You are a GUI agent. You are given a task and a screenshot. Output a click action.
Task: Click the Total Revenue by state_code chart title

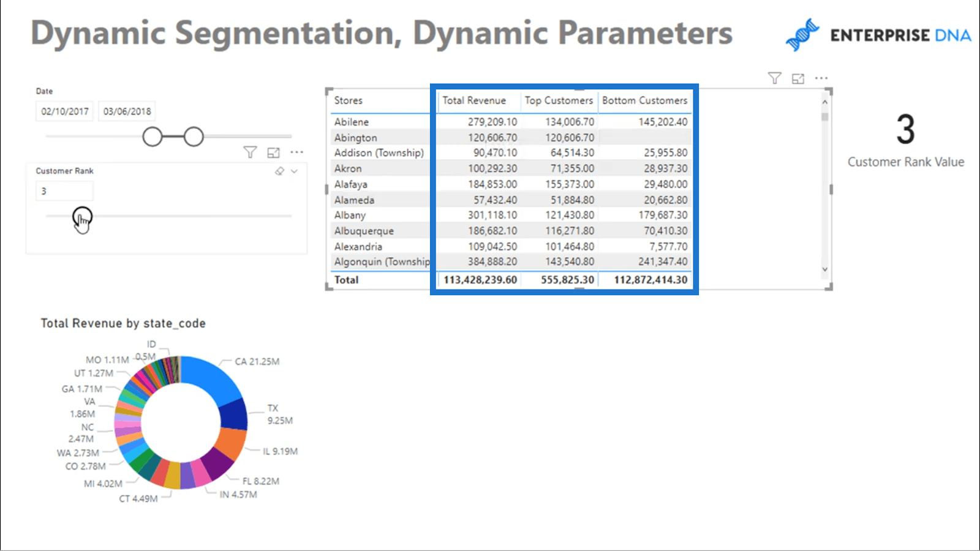click(x=123, y=323)
